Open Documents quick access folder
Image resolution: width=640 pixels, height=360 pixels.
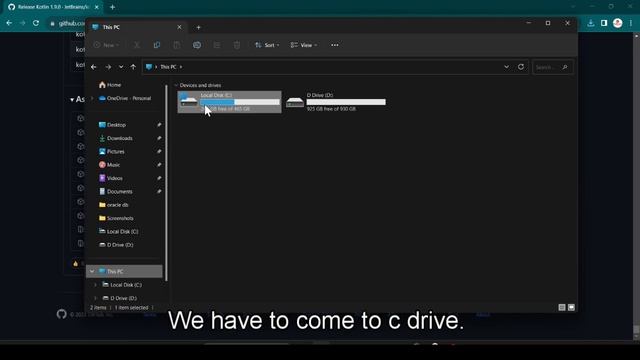pos(116,191)
